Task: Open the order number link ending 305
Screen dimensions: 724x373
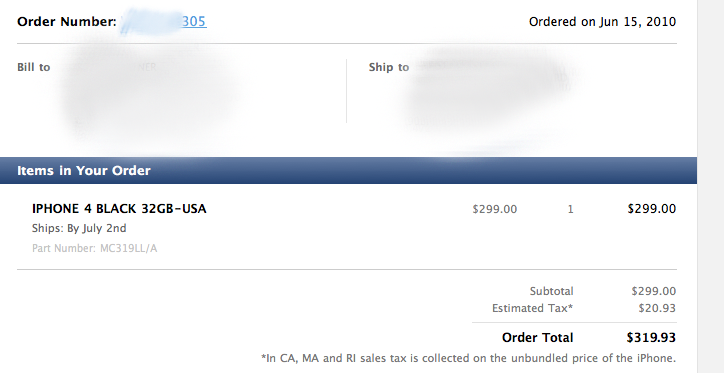Action: click(194, 22)
